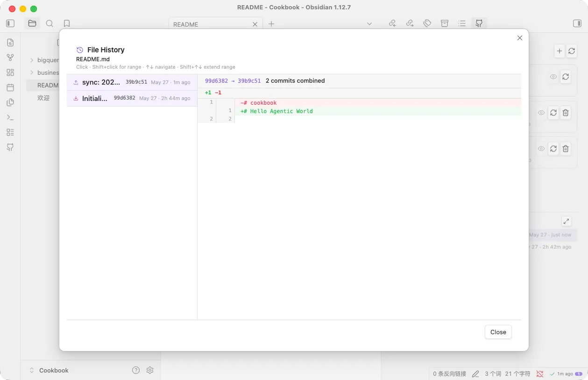Open a new tab with plus
Image resolution: width=588 pixels, height=380 pixels.
point(271,24)
